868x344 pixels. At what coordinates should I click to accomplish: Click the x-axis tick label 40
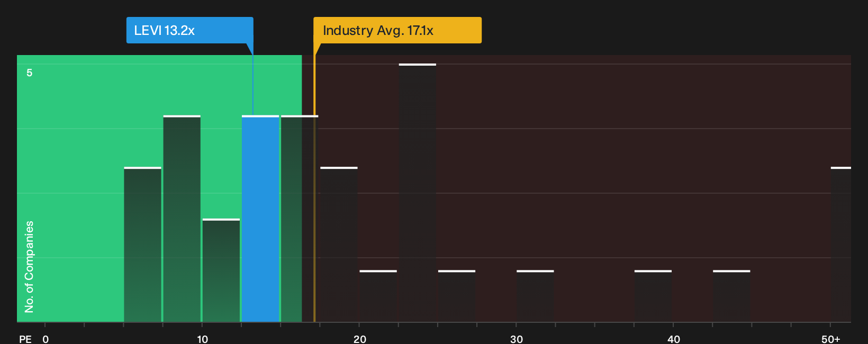674,339
